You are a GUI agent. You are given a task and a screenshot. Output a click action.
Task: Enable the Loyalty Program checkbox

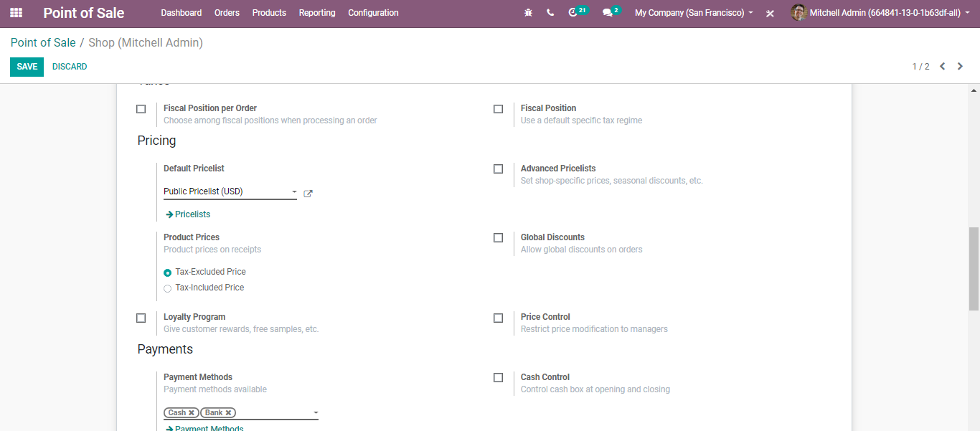141,318
